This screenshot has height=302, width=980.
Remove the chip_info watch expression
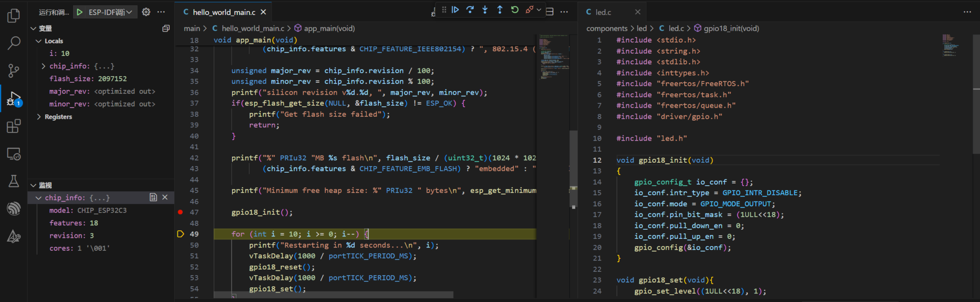(165, 197)
